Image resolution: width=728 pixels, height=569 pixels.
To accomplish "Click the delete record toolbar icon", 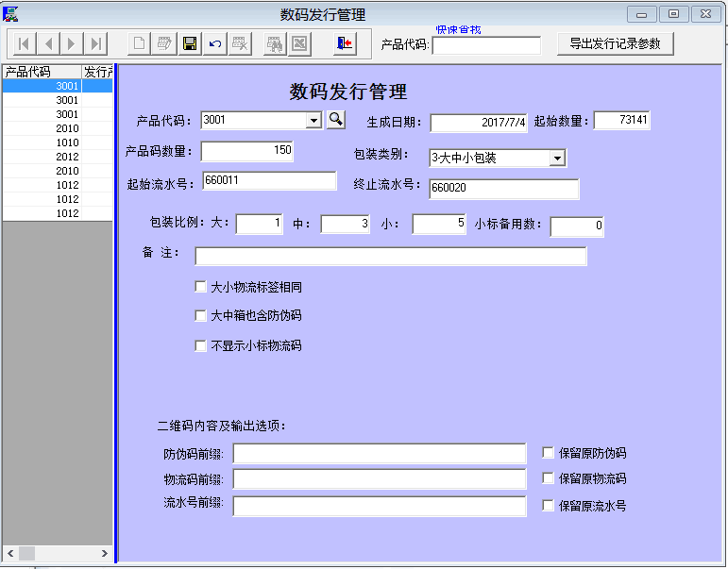I will click(240, 44).
